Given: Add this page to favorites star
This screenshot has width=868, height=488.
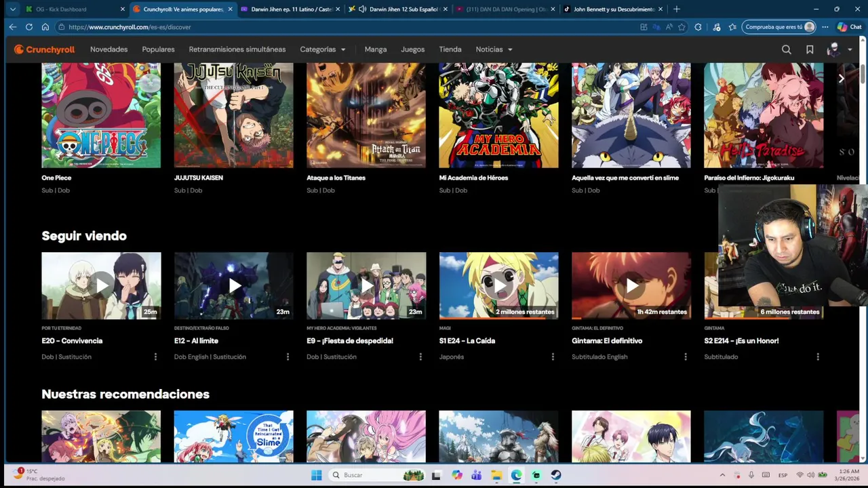Looking at the screenshot, I should click(682, 27).
